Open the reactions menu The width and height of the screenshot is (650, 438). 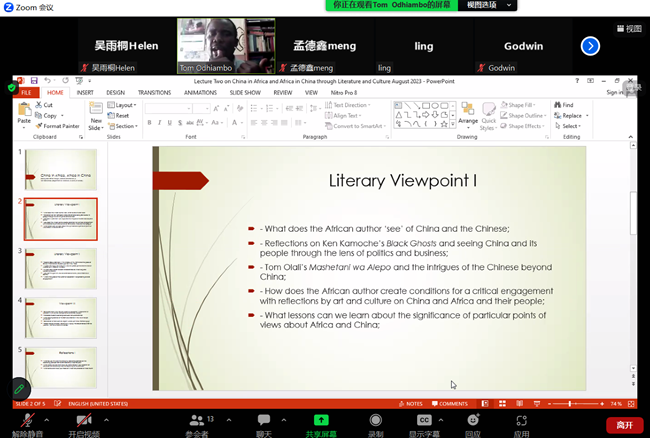point(473,422)
